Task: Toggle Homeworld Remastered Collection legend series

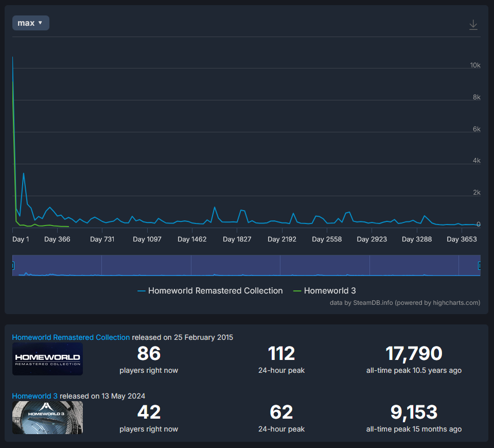Action: pyautogui.click(x=210, y=290)
